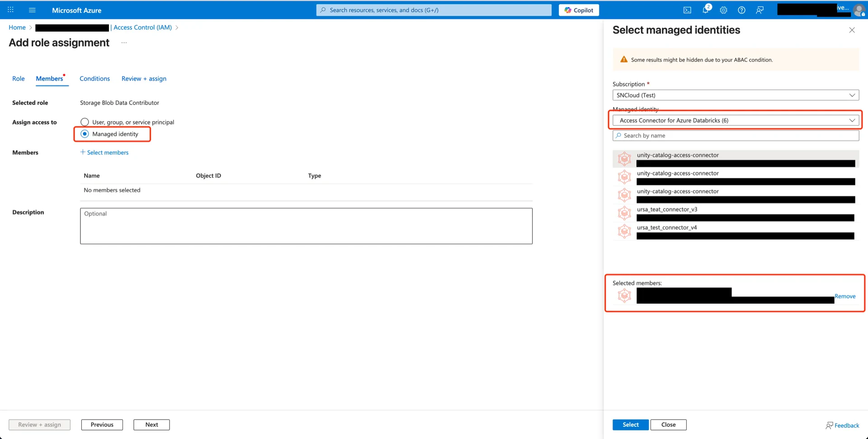Click Storage Blob Data Contributor role text
Screen dimensions: 868x439
119,103
